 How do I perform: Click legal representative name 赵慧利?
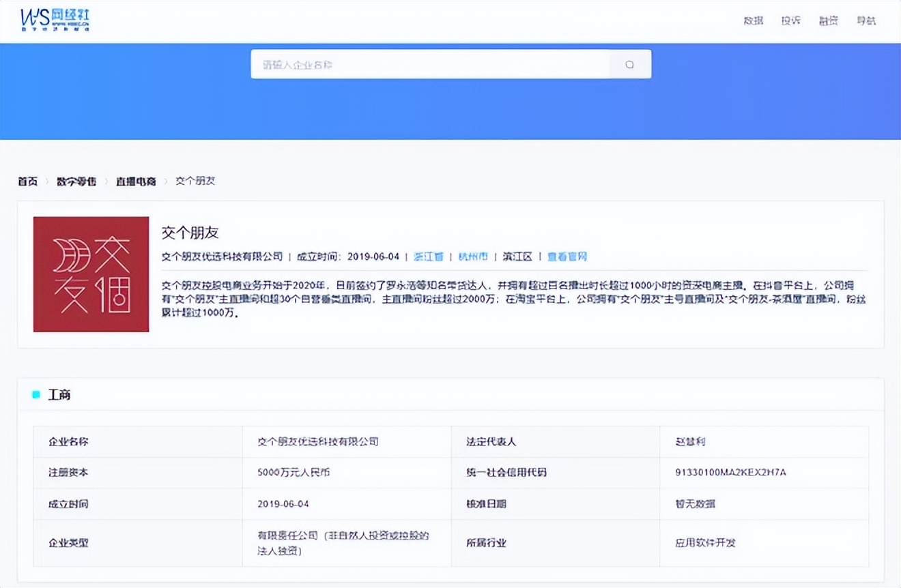coord(690,441)
